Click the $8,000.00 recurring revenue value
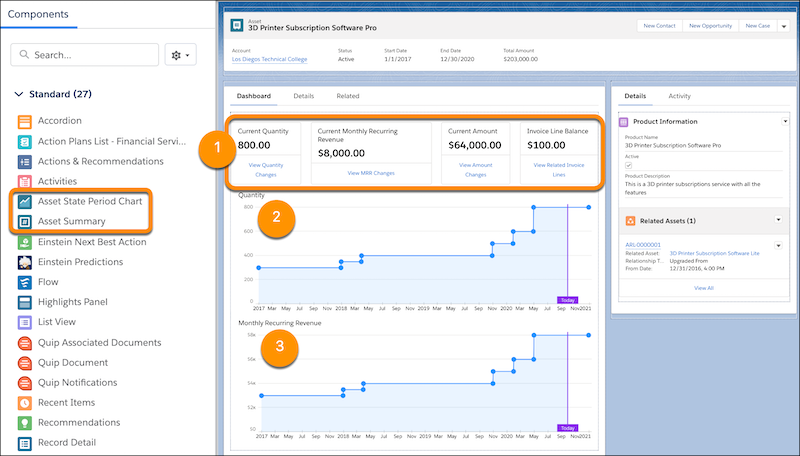Screen dimensions: 800x456 tap(341, 154)
